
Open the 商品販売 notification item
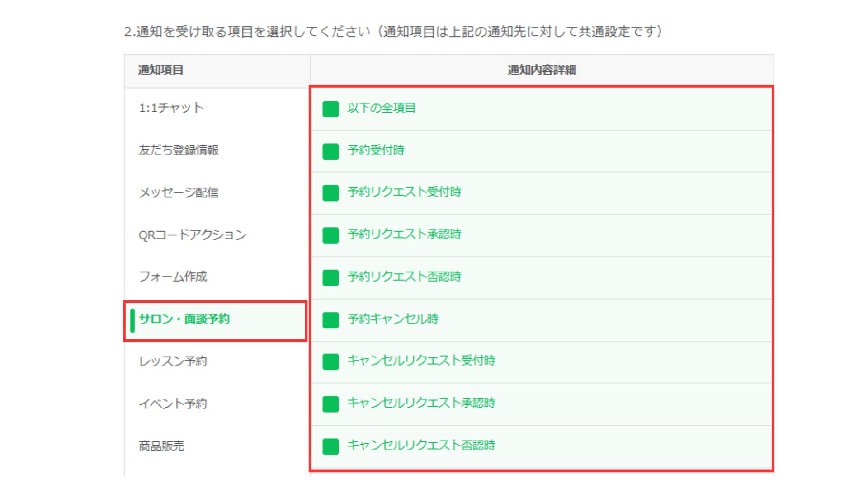pyautogui.click(x=161, y=446)
